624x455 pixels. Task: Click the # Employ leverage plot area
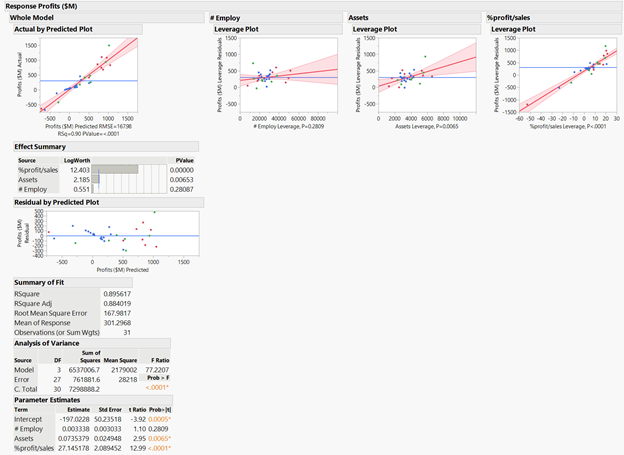pyautogui.click(x=289, y=75)
